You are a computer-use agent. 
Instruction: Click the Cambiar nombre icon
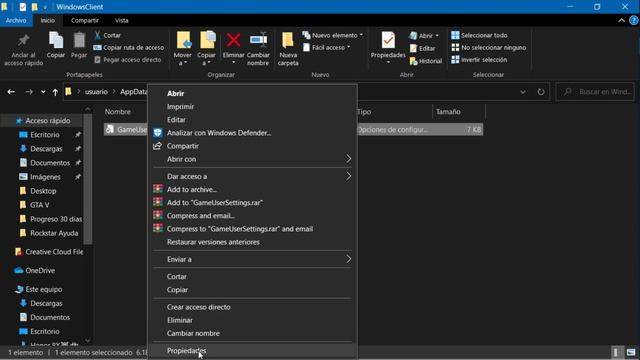258,40
